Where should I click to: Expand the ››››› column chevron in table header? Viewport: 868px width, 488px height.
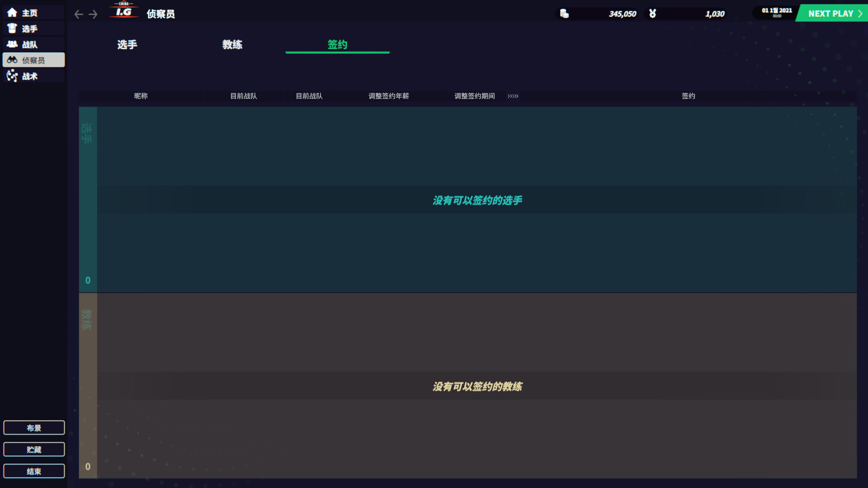click(513, 96)
